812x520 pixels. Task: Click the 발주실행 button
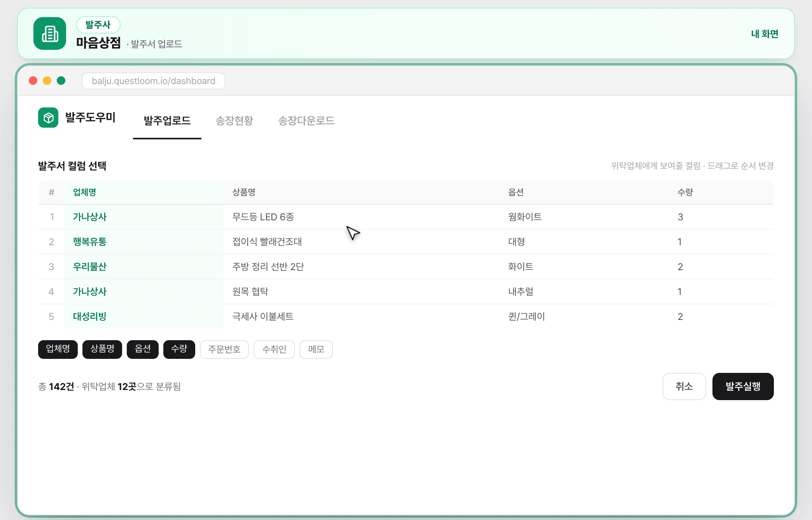point(743,386)
